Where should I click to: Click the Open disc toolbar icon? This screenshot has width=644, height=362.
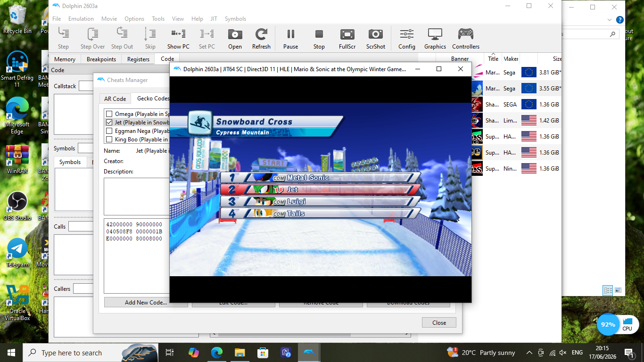[235, 38]
